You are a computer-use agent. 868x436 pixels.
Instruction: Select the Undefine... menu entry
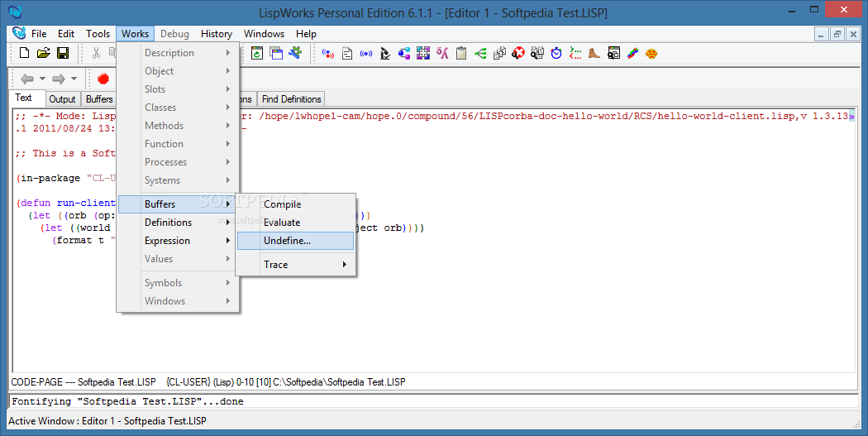(296, 241)
